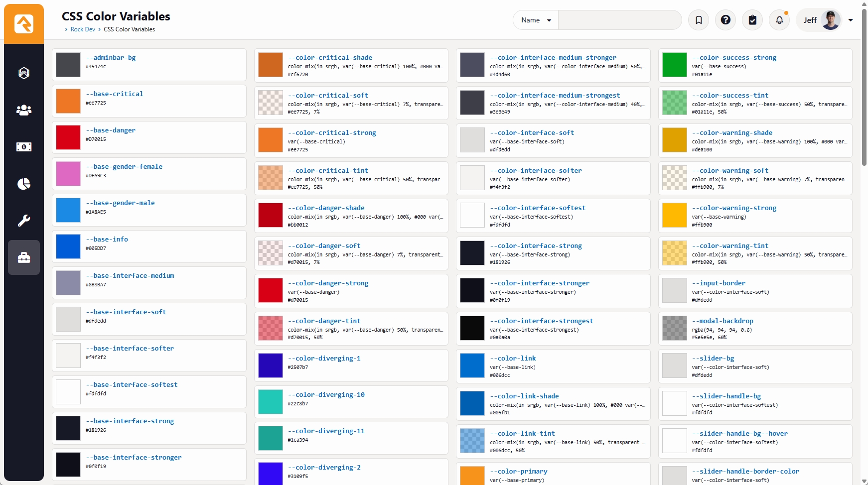Click Jeff's profile avatar

(831, 20)
